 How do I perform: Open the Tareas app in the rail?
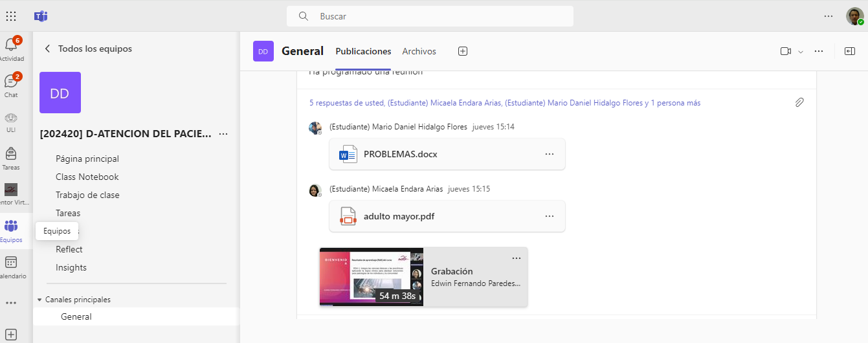point(11,155)
